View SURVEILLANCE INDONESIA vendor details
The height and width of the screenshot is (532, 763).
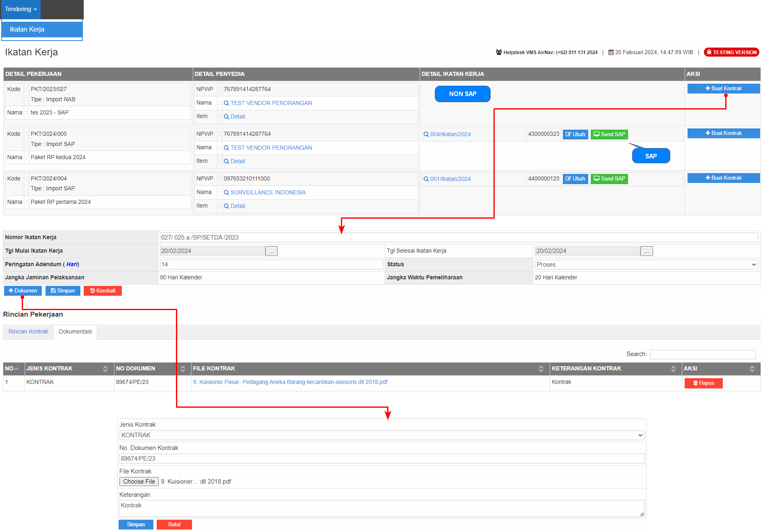pyautogui.click(x=268, y=193)
